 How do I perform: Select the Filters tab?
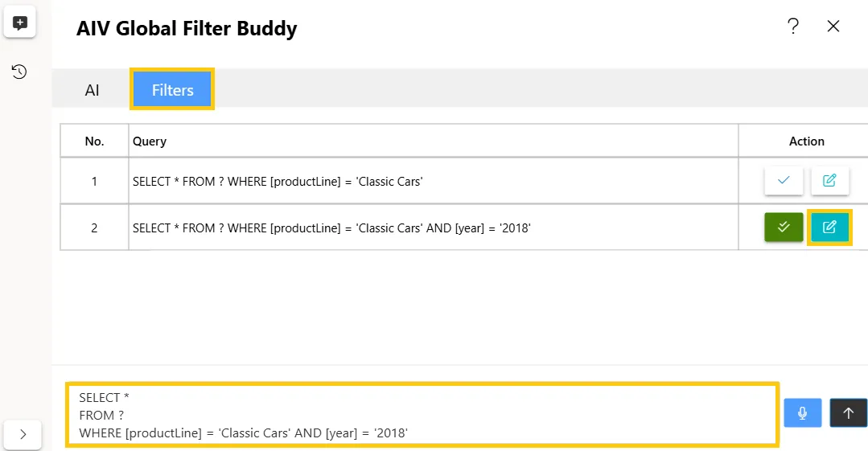(x=173, y=90)
